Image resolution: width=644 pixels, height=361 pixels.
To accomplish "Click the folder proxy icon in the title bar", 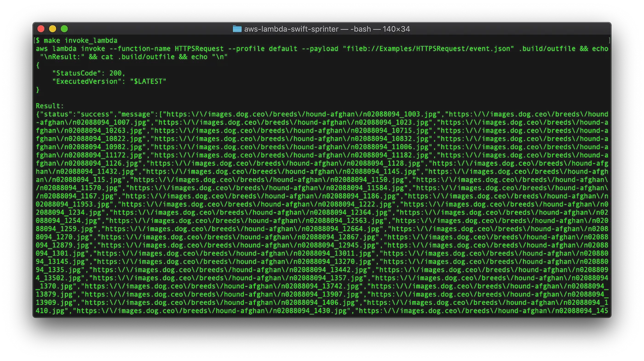I will [x=237, y=29].
